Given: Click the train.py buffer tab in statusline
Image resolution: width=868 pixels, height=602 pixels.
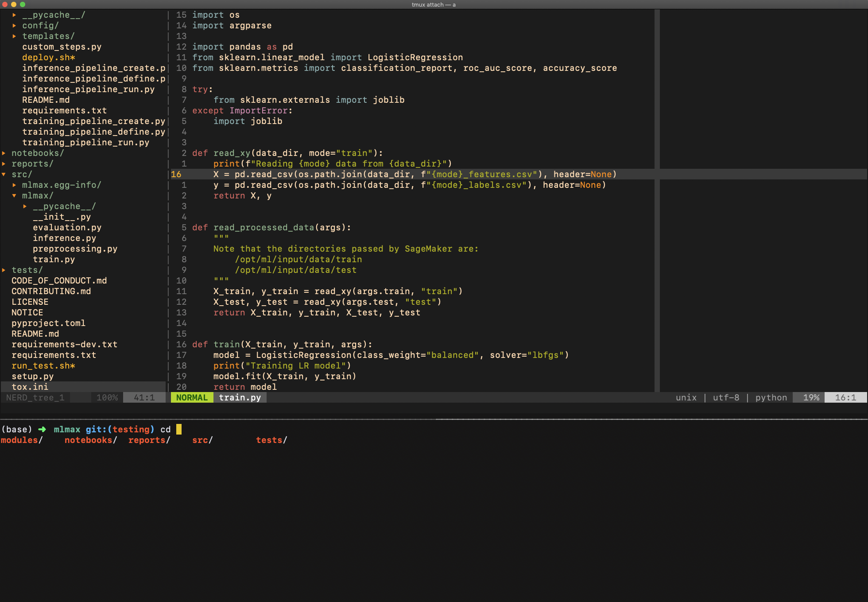Looking at the screenshot, I should pyautogui.click(x=240, y=398).
